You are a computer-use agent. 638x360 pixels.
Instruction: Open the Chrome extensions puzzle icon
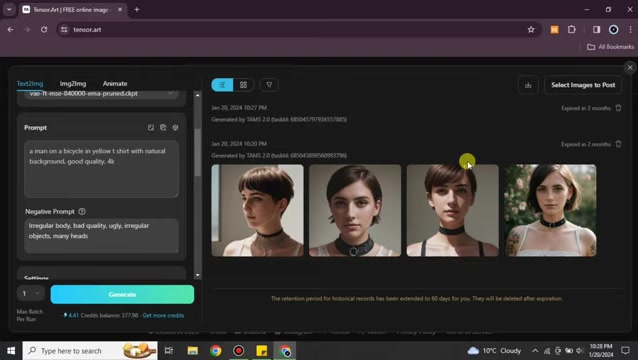click(x=572, y=29)
